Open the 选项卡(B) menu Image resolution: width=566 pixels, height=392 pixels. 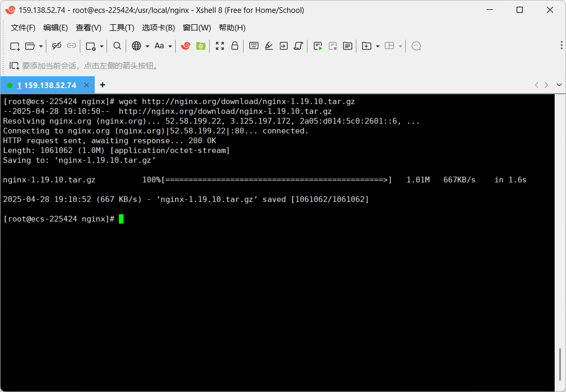point(159,28)
